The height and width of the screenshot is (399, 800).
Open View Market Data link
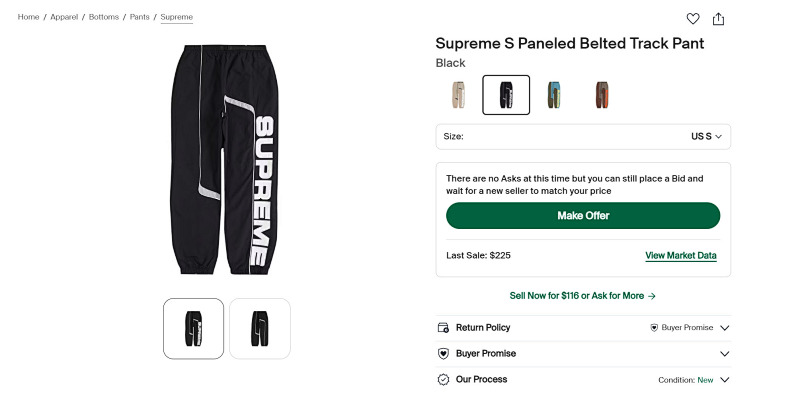pyautogui.click(x=681, y=256)
